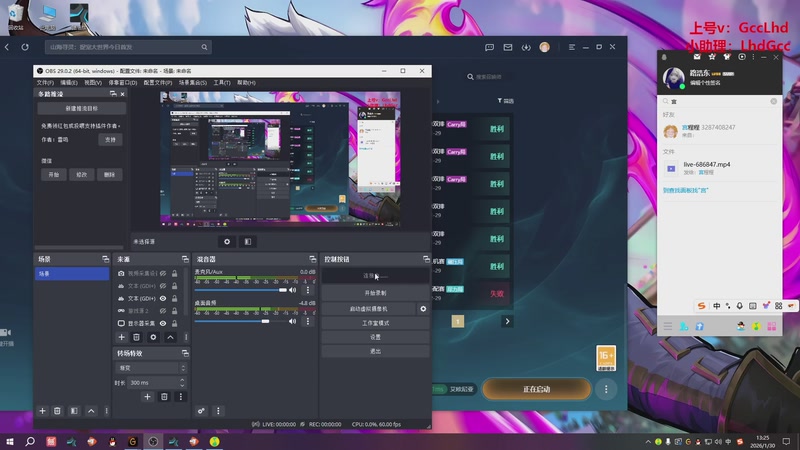This screenshot has height=450, width=800.
Task: Open 文件(F) menu in OBS
Action: click(x=45, y=83)
